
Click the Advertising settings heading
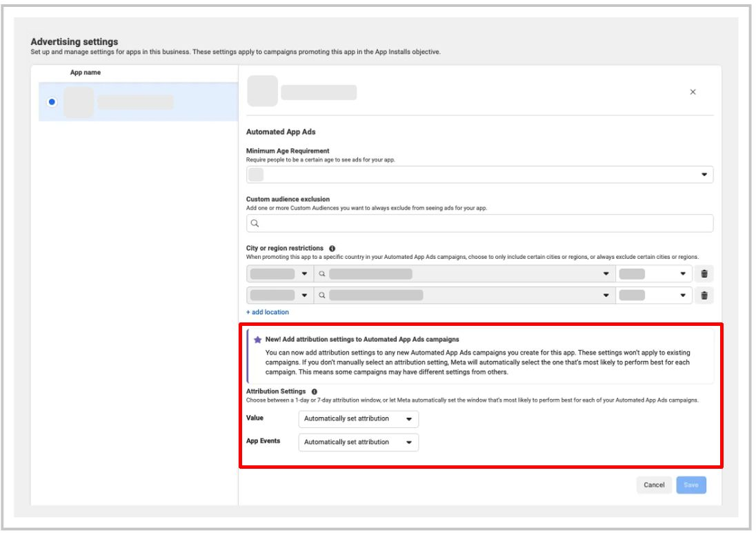pyautogui.click(x=74, y=41)
